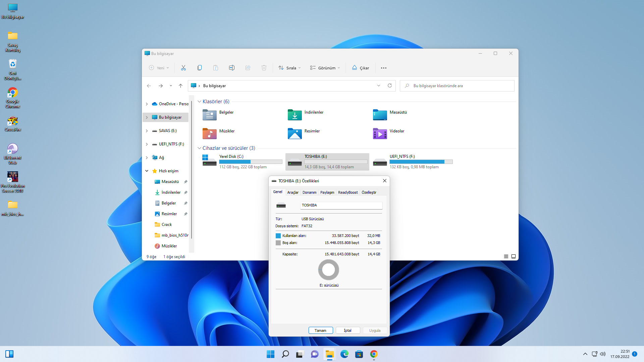Expand OneDrive - Personal tree node
This screenshot has height=362, width=644.
pyautogui.click(x=147, y=104)
